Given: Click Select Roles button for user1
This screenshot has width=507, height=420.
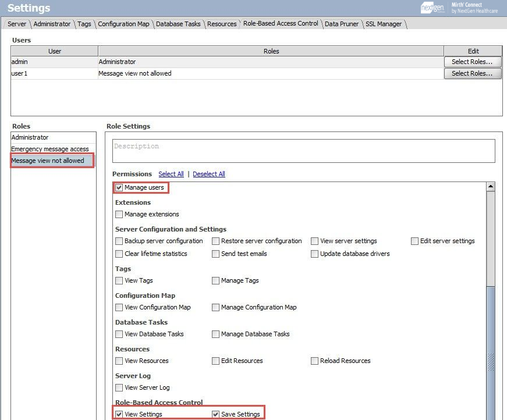Looking at the screenshot, I should point(472,73).
